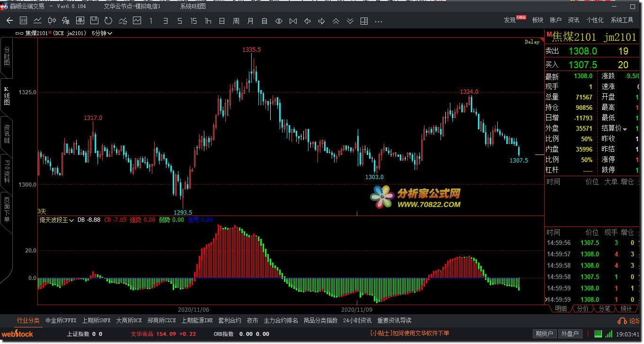Toggle the split window layout icon

(x=364, y=21)
